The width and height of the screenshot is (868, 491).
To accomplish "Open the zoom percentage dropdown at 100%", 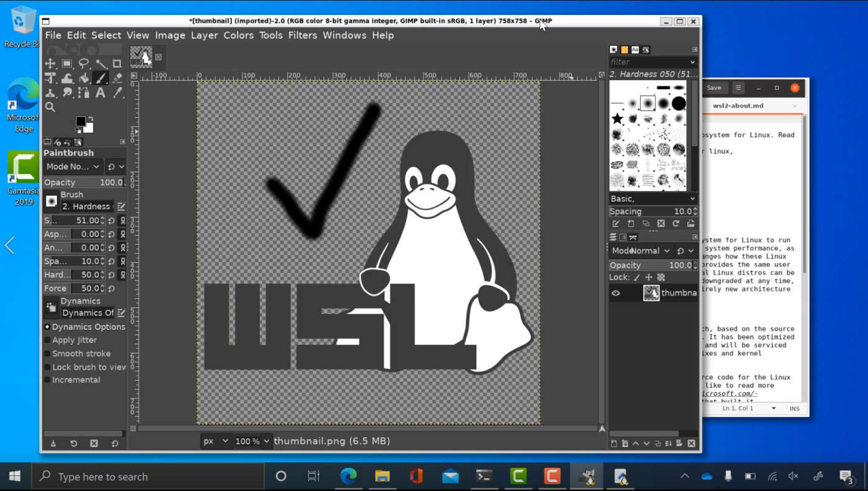I will coord(253,441).
